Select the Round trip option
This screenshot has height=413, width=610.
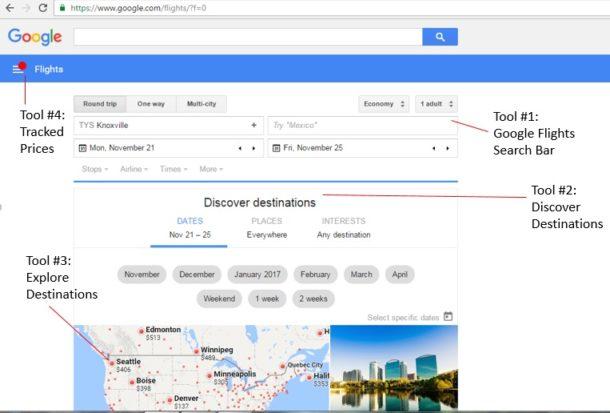[x=100, y=104]
